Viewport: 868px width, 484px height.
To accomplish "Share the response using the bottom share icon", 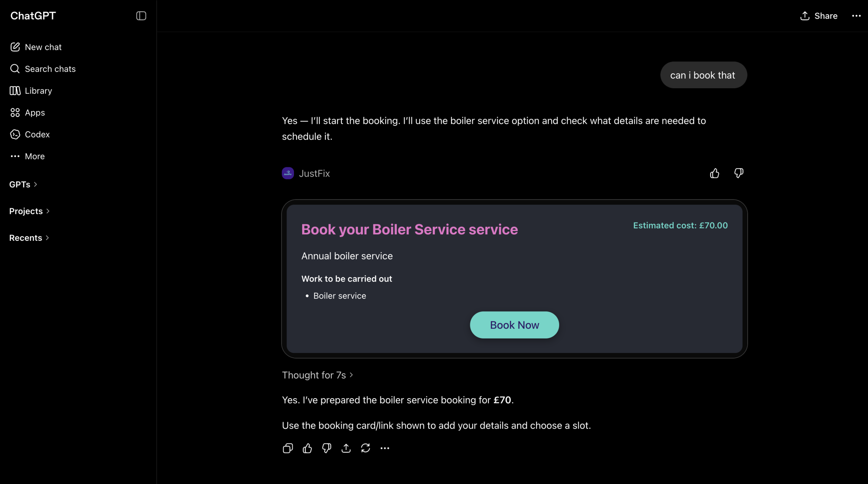I will (x=346, y=448).
